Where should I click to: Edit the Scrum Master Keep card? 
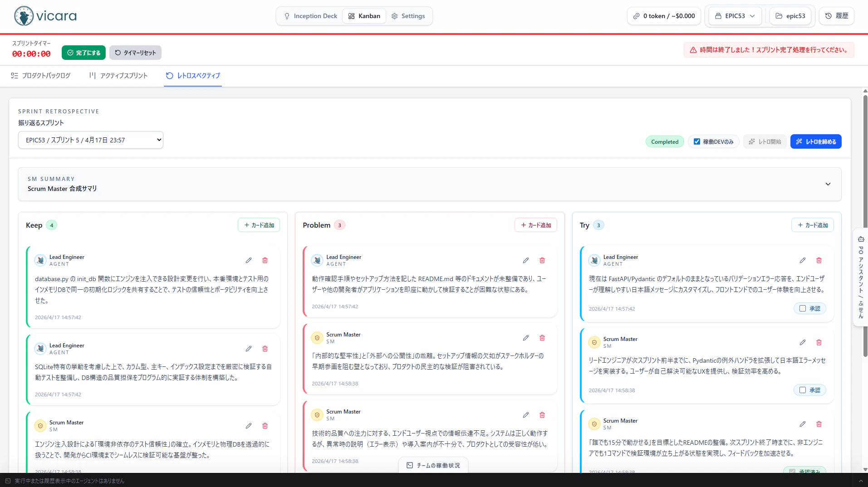pos(249,426)
